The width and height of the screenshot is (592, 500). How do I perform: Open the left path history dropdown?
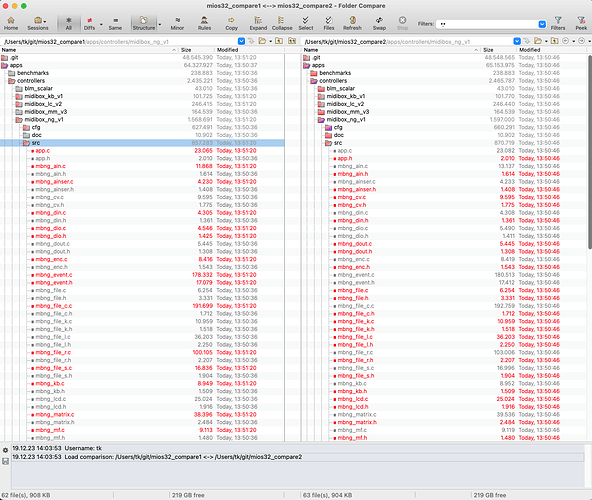click(241, 41)
